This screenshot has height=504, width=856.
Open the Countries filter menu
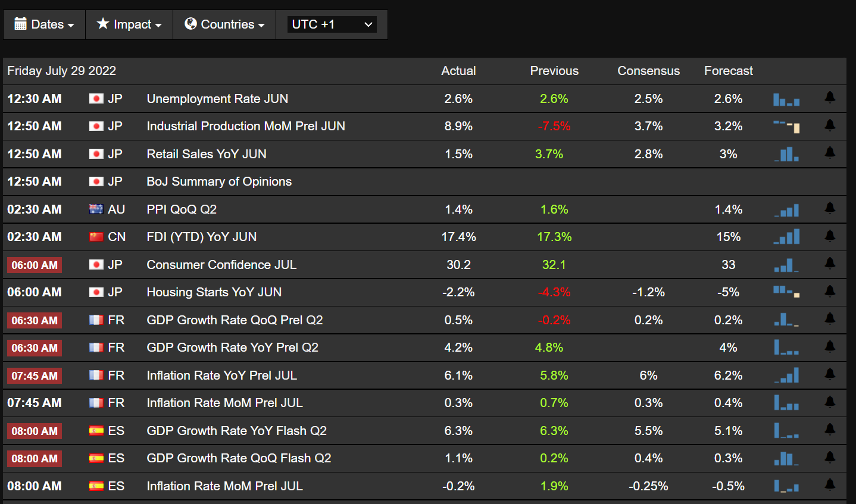point(224,24)
